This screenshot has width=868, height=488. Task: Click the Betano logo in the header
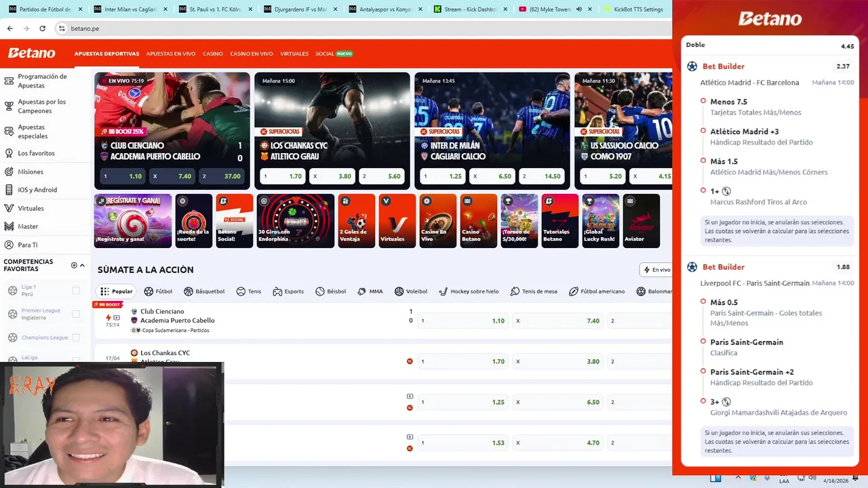[32, 53]
